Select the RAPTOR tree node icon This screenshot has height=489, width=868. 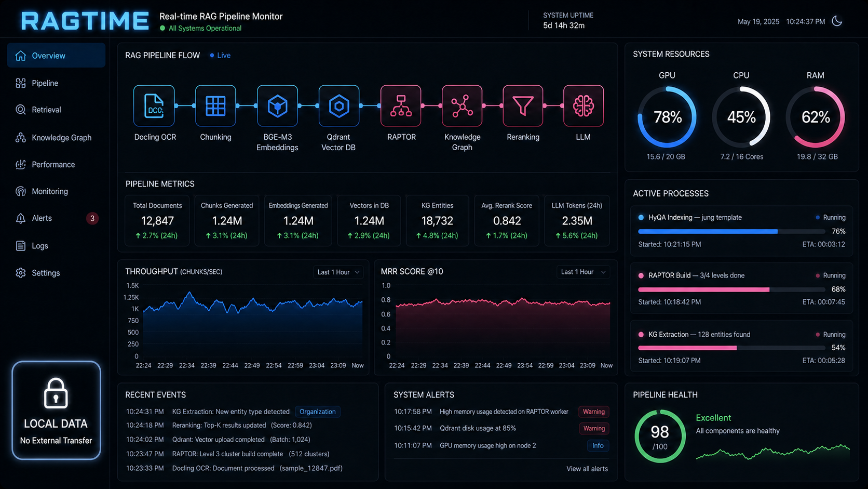401,106
